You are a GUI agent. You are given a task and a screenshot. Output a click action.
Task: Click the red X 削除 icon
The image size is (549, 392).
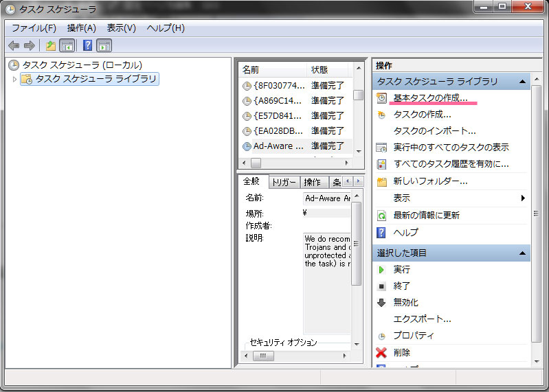(x=381, y=352)
